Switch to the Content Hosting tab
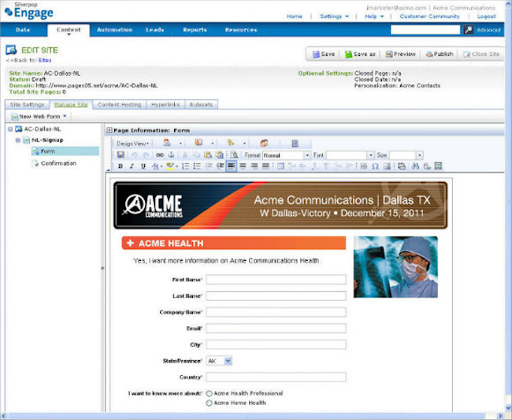This screenshot has height=420, width=512. pyautogui.click(x=119, y=104)
